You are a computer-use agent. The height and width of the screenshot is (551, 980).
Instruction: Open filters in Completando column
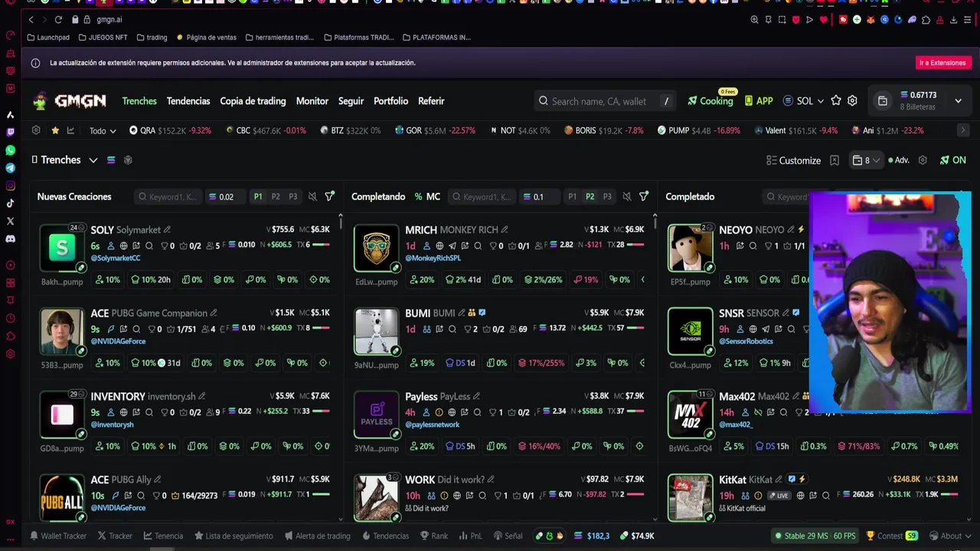point(644,197)
